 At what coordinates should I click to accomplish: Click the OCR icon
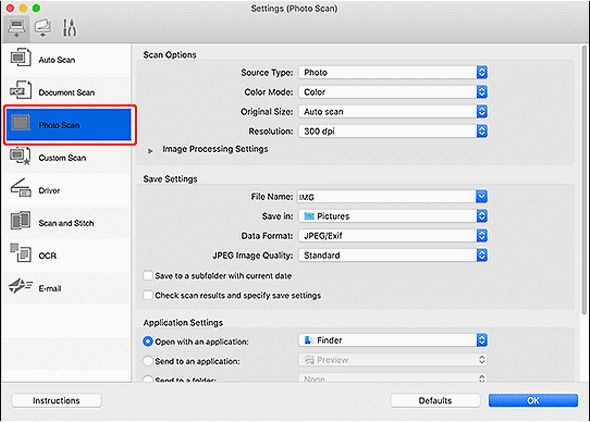(x=20, y=253)
